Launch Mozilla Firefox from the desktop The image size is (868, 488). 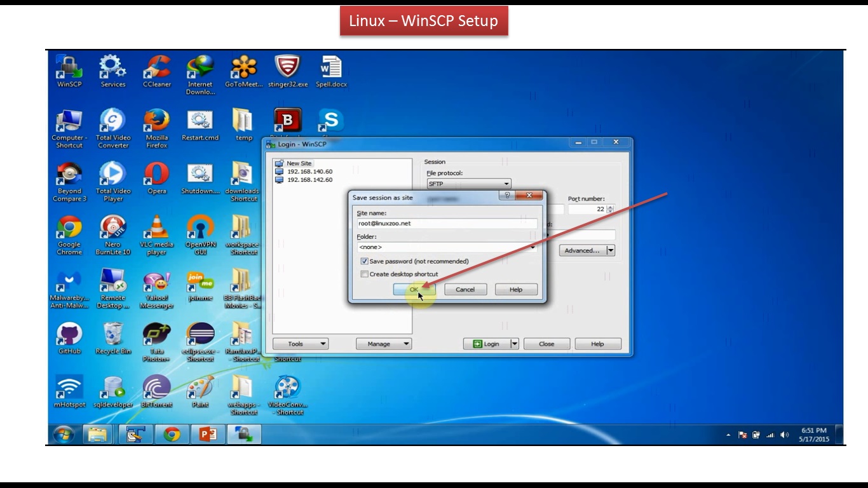point(157,128)
